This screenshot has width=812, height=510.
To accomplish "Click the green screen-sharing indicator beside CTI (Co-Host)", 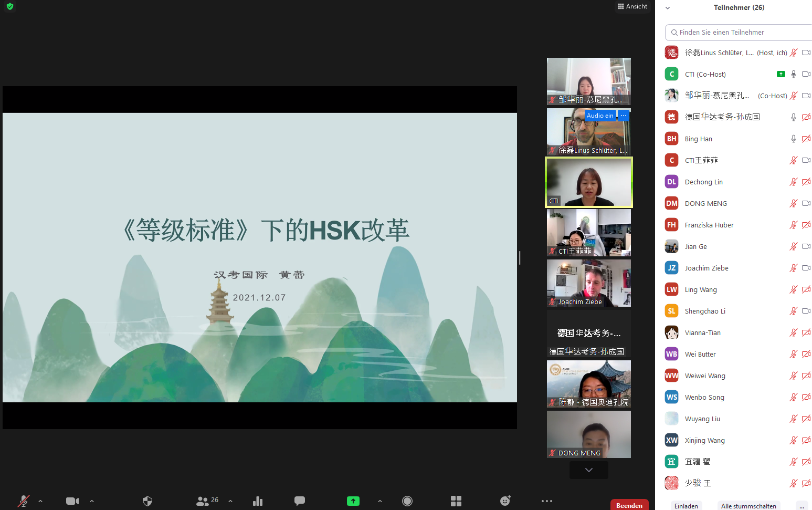I will 781,74.
